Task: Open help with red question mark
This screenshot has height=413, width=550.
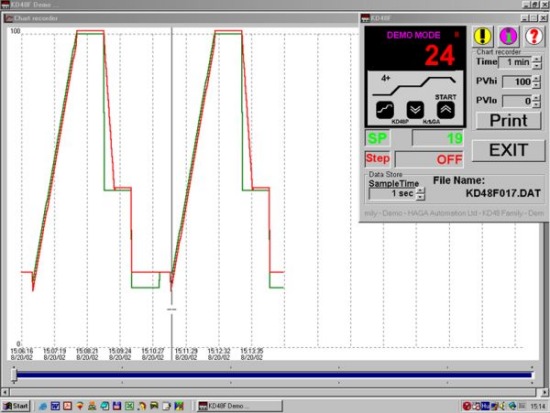Action: 534,36
